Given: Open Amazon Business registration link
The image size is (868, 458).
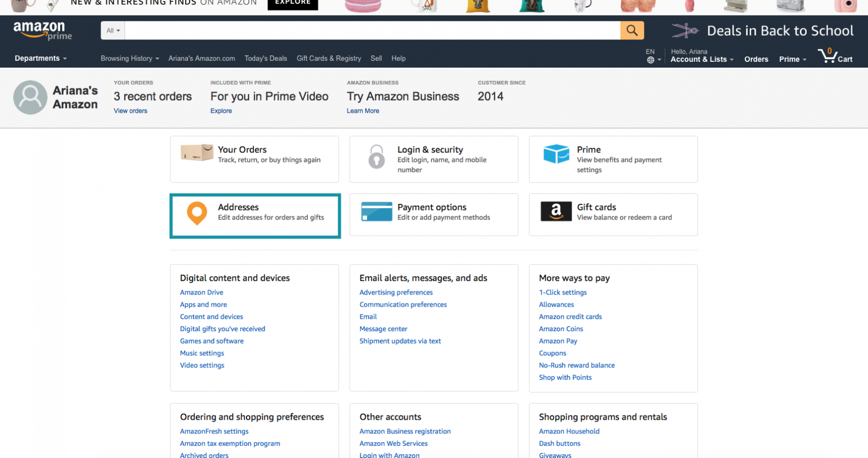Looking at the screenshot, I should coord(405,431).
